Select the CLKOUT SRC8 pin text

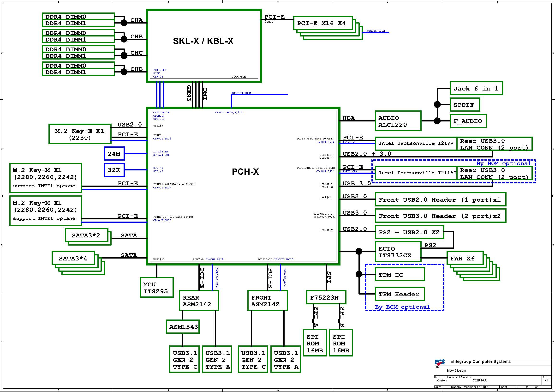pyautogui.click(x=162, y=220)
